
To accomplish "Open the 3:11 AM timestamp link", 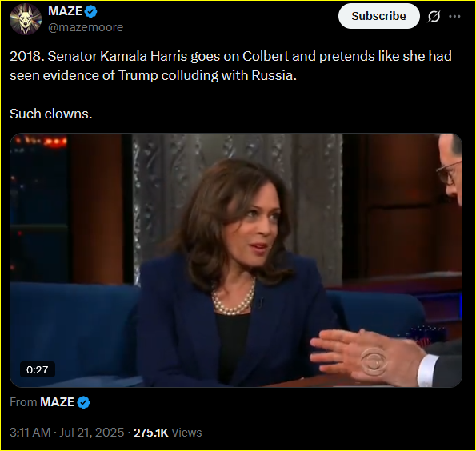I will [30, 433].
